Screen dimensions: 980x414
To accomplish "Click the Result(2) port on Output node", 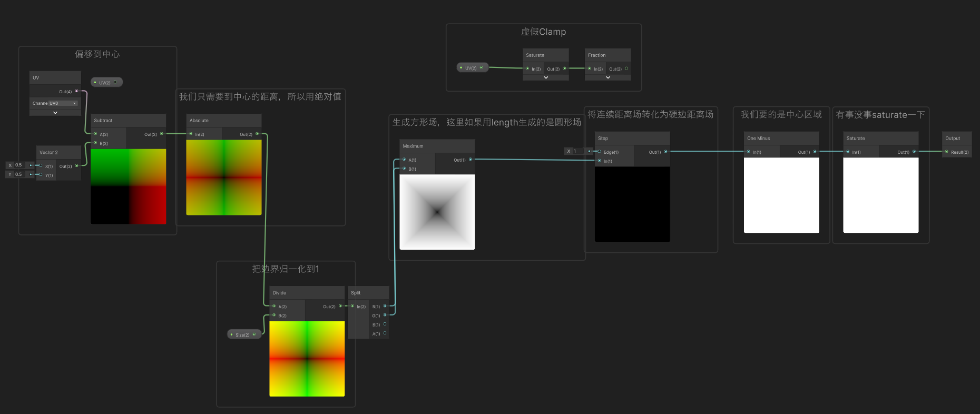I will (x=947, y=152).
